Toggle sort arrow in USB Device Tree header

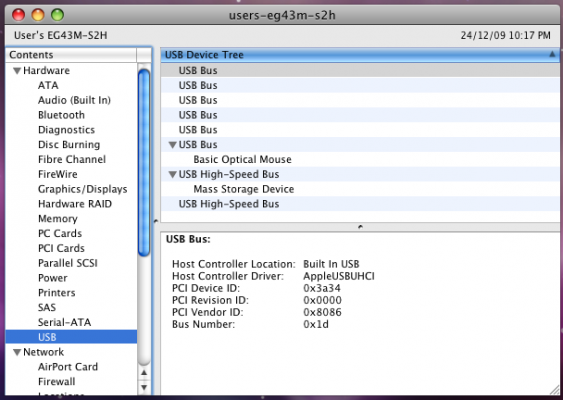552,55
